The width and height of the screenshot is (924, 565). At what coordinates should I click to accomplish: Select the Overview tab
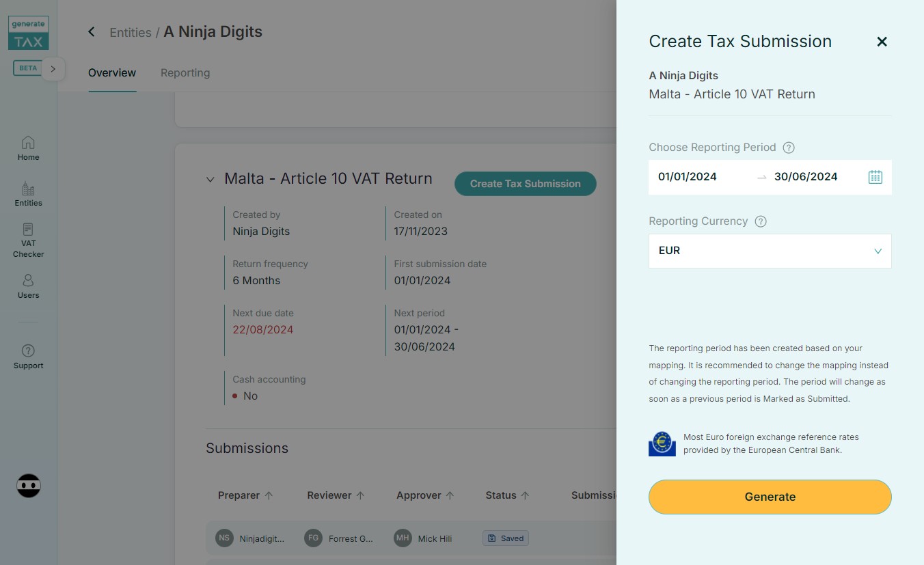pyautogui.click(x=112, y=73)
